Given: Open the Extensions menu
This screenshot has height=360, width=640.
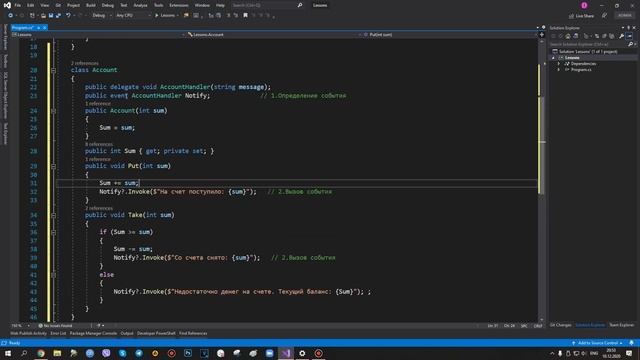Looking at the screenshot, I should (179, 5).
